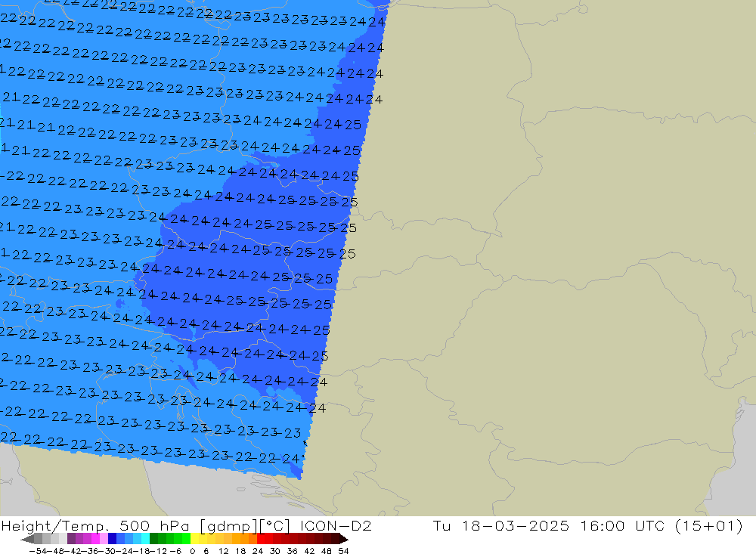The width and height of the screenshot is (756, 554).
Task: Click the '[°C]' unit label
Action: 275,526
